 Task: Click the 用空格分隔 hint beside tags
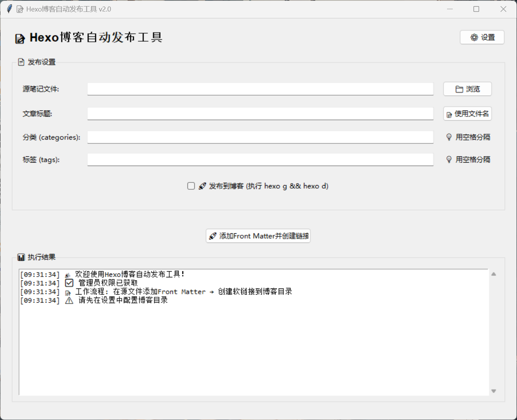click(473, 160)
